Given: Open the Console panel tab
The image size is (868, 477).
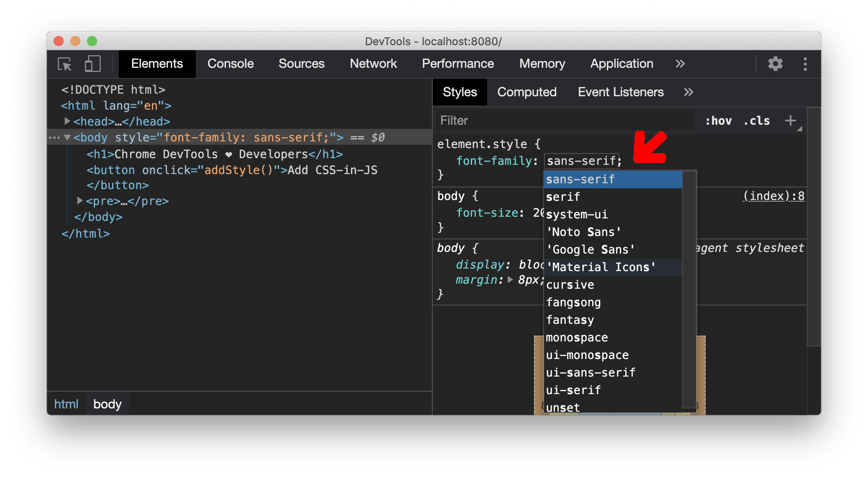Looking at the screenshot, I should (231, 64).
